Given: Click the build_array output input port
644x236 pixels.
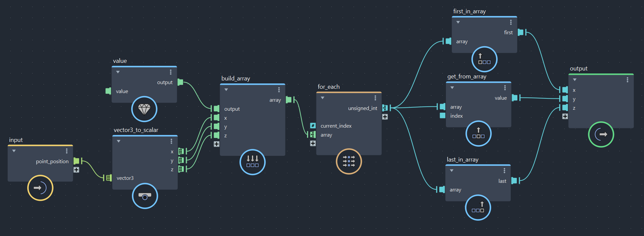Looking at the screenshot, I should pos(217,108).
